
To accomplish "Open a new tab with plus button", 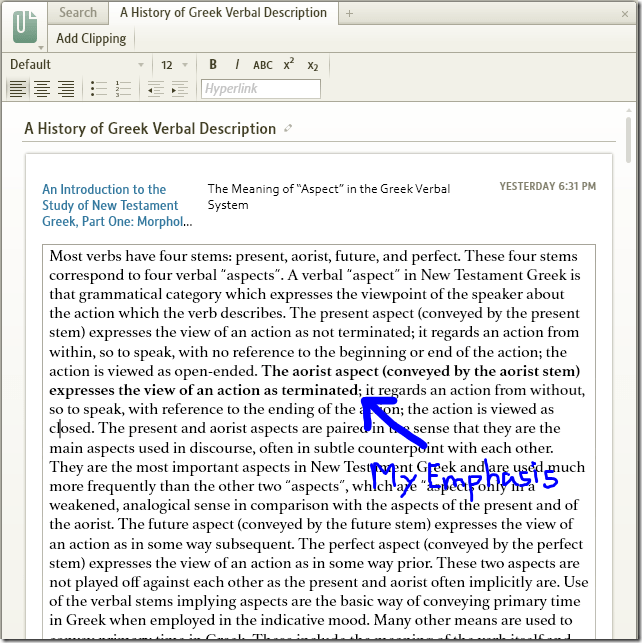I will pyautogui.click(x=350, y=13).
